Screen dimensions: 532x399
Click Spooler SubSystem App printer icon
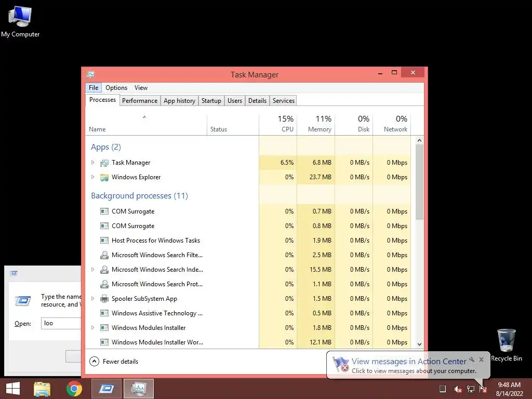pyautogui.click(x=104, y=299)
